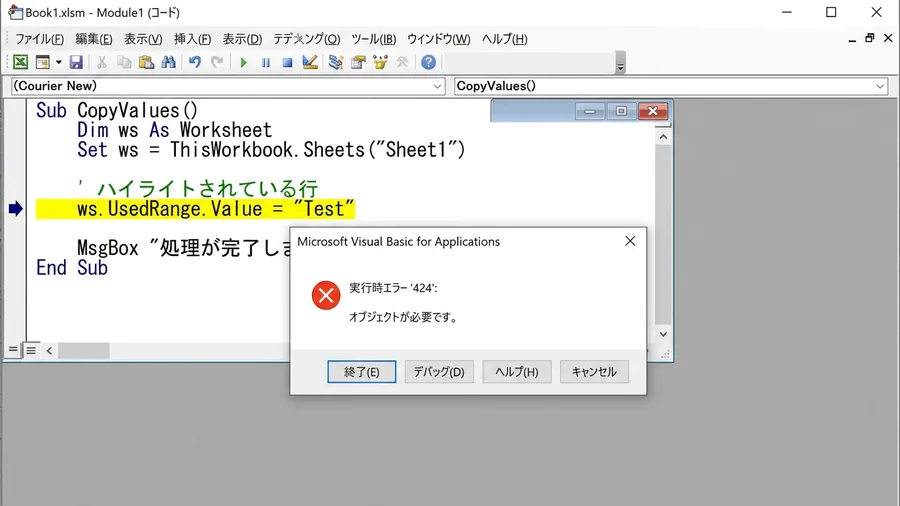This screenshot has width=900, height=506.
Task: Click the green ハイライトされている行 comment
Action: [x=198, y=188]
